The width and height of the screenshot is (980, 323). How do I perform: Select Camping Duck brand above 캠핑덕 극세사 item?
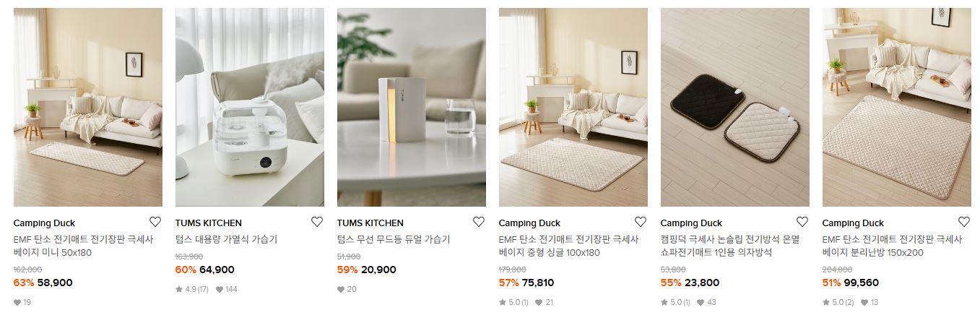(691, 223)
